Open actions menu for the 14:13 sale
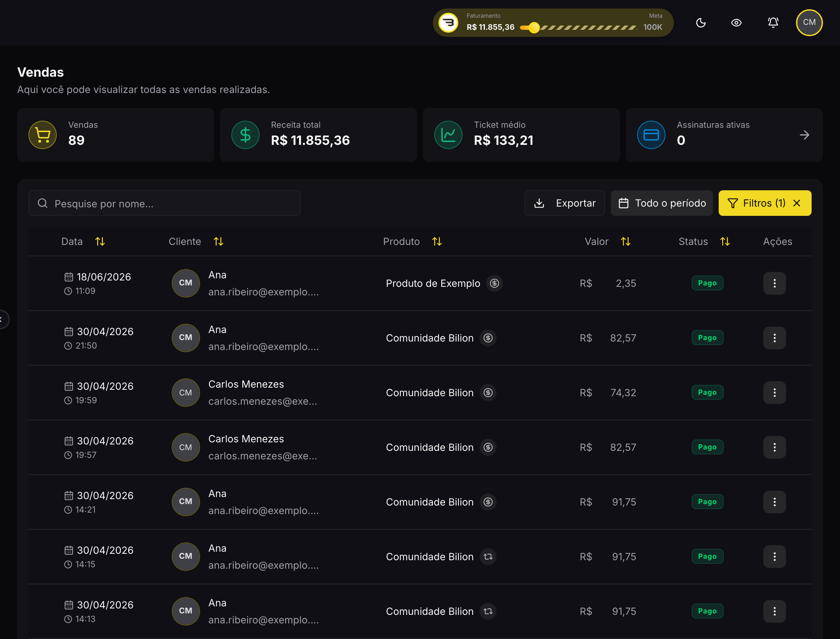840x639 pixels. click(775, 611)
